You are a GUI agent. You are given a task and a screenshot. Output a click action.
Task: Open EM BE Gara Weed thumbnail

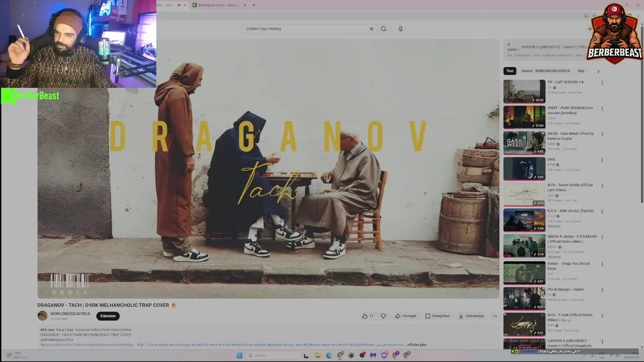coord(524,143)
